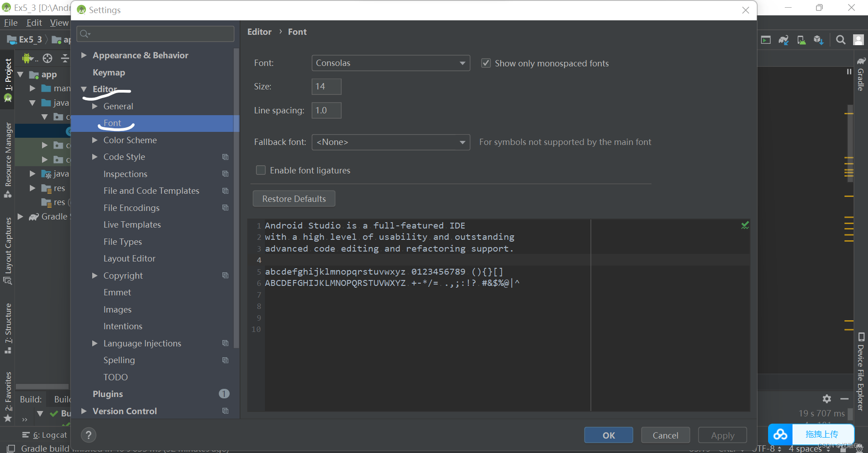The width and height of the screenshot is (868, 453).
Task: Enable font ligatures checkbox
Action: [x=261, y=170]
